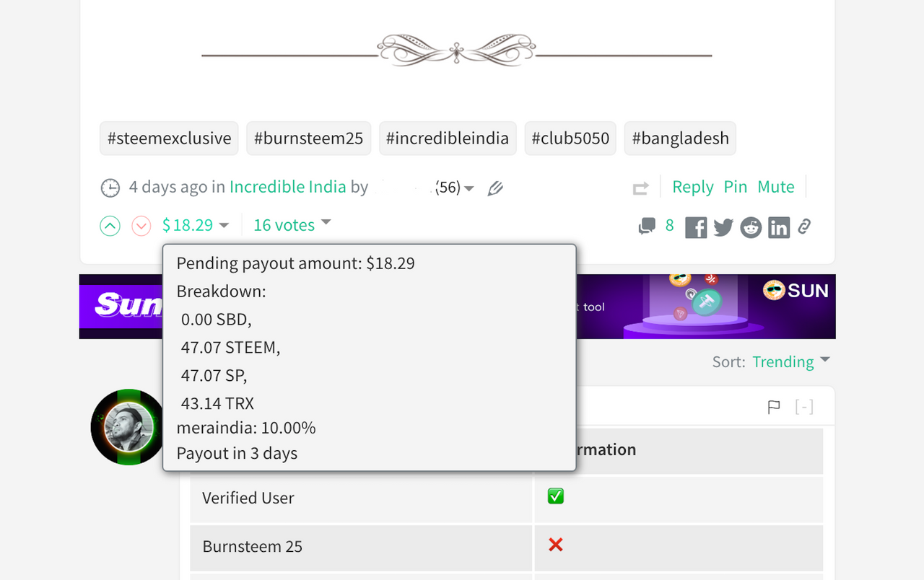Open the Incredible India community link
The width and height of the screenshot is (924, 580).
point(288,187)
